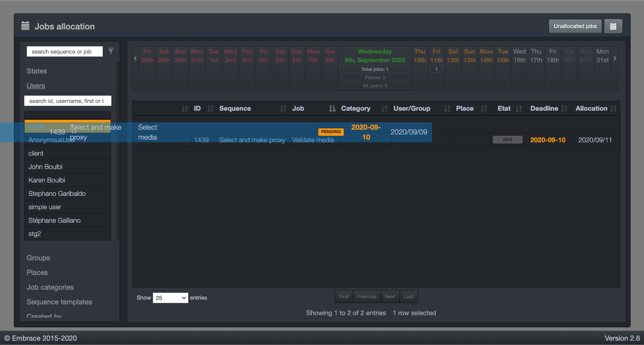Click the orange deadline 2020-09-10 in the table row
The height and width of the screenshot is (345, 644).
click(548, 140)
